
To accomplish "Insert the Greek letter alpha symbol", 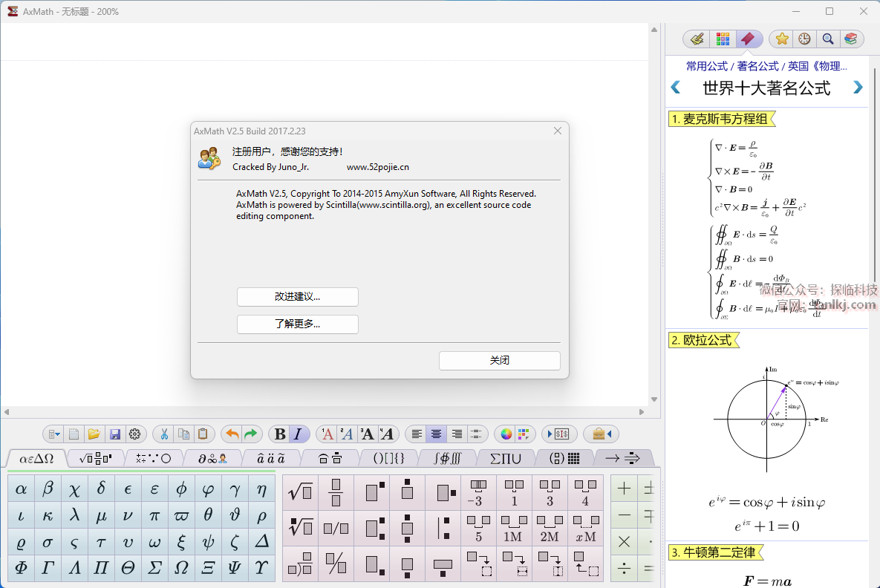I will [22, 489].
